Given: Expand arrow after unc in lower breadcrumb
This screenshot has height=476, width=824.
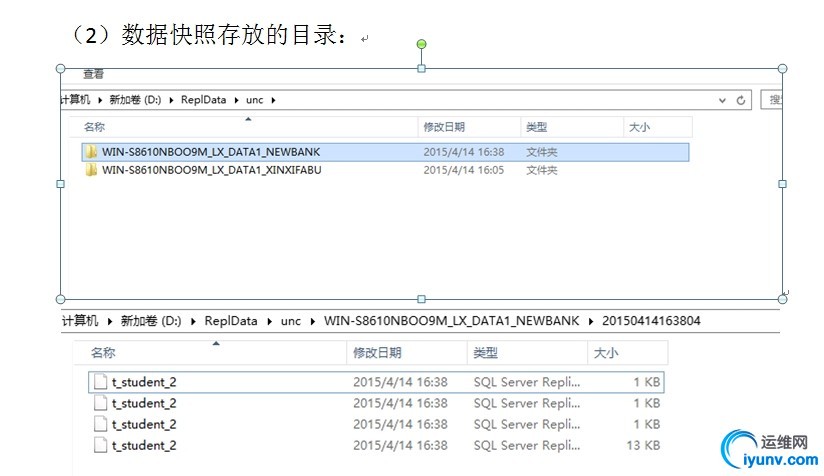Looking at the screenshot, I should tap(313, 322).
